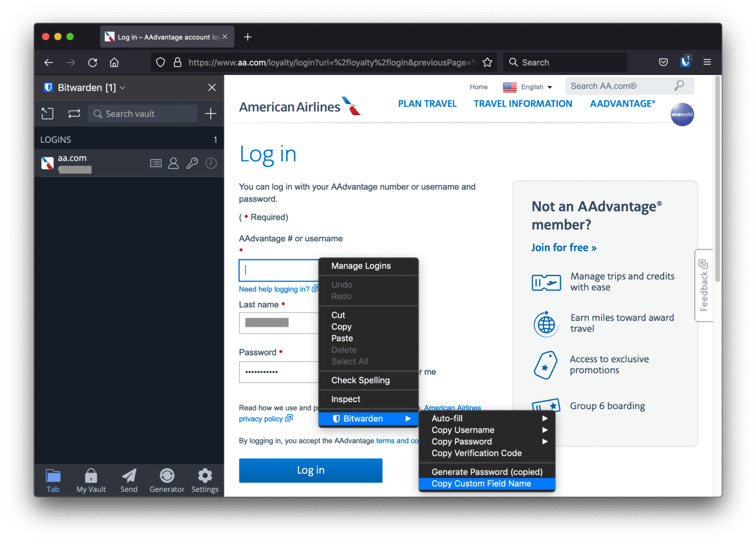Image resolution: width=756 pixels, height=542 pixels.
Task: Select Copy Custom Field Name
Action: click(x=487, y=484)
